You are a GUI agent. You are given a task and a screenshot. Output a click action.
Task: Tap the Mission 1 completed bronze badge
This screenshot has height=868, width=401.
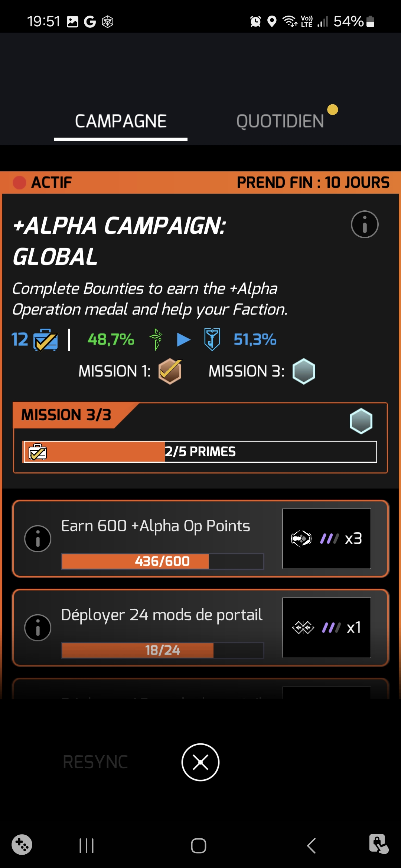(x=170, y=371)
